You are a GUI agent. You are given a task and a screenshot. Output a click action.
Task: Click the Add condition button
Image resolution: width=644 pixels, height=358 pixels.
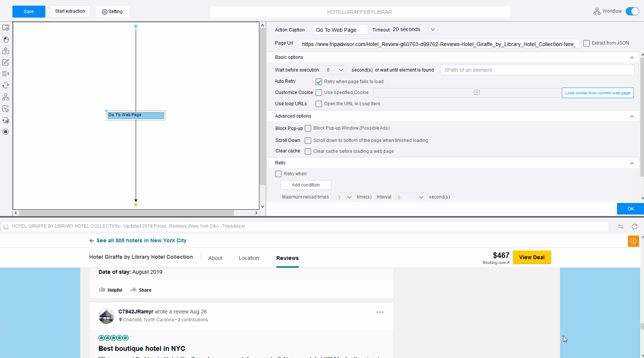click(x=306, y=185)
